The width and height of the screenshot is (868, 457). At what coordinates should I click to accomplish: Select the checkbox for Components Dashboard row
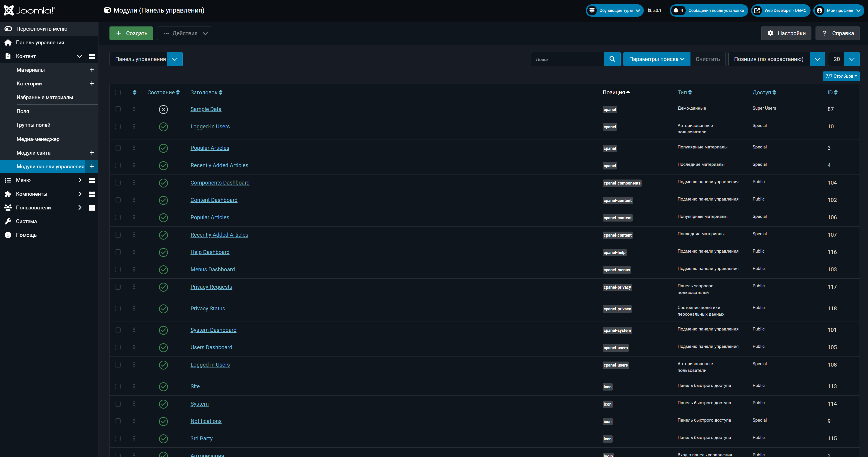tap(118, 183)
